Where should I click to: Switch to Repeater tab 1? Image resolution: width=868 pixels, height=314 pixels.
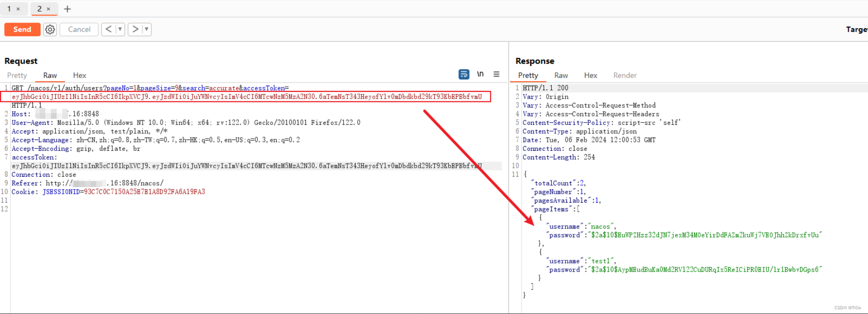pos(9,8)
